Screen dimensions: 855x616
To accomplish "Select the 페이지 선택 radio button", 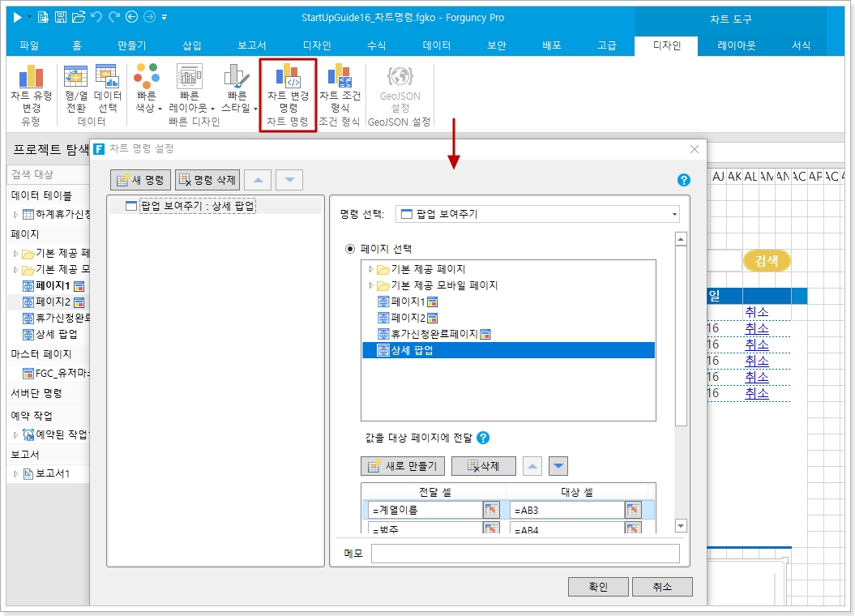I will [x=350, y=249].
